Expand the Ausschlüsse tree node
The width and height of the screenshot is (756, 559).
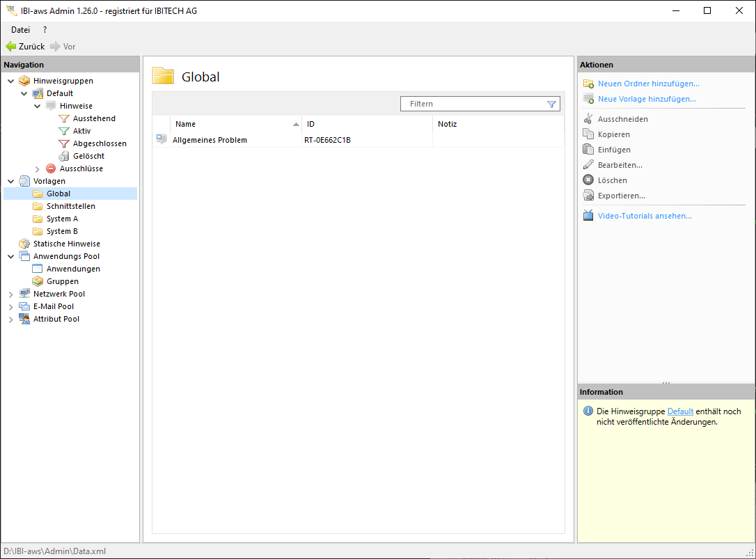[x=38, y=169]
